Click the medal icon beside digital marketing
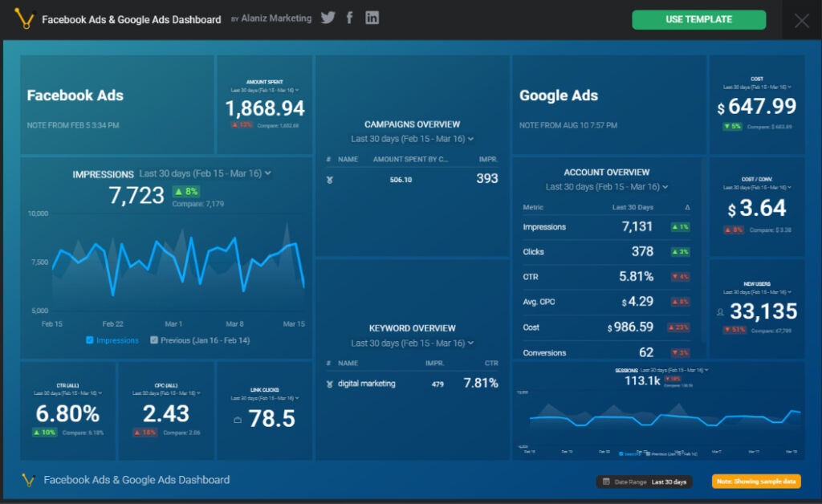 [329, 384]
